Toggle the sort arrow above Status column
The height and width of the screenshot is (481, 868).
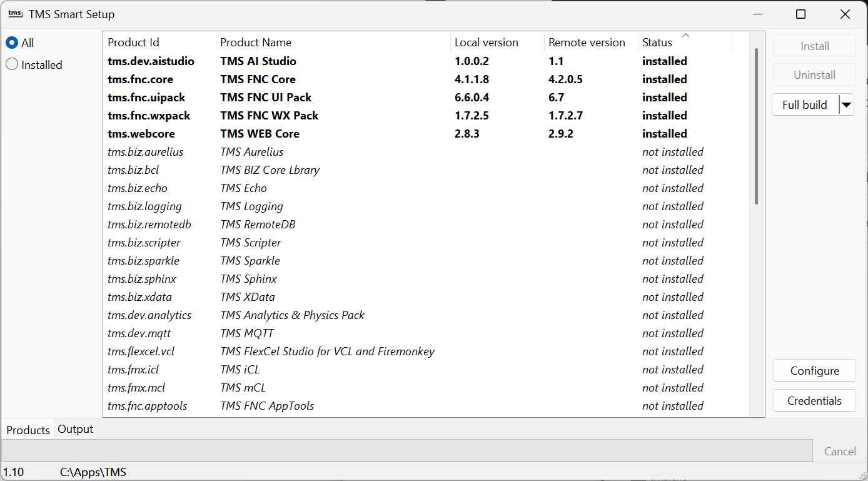[685, 35]
